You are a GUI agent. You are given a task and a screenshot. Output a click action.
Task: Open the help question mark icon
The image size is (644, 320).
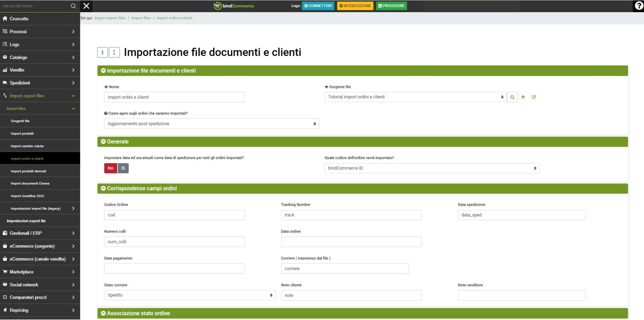click(x=638, y=6)
